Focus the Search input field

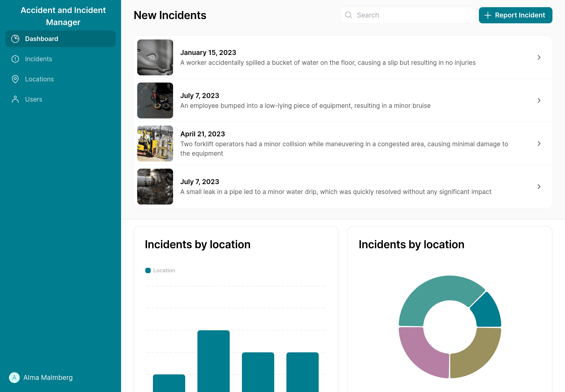tap(408, 15)
